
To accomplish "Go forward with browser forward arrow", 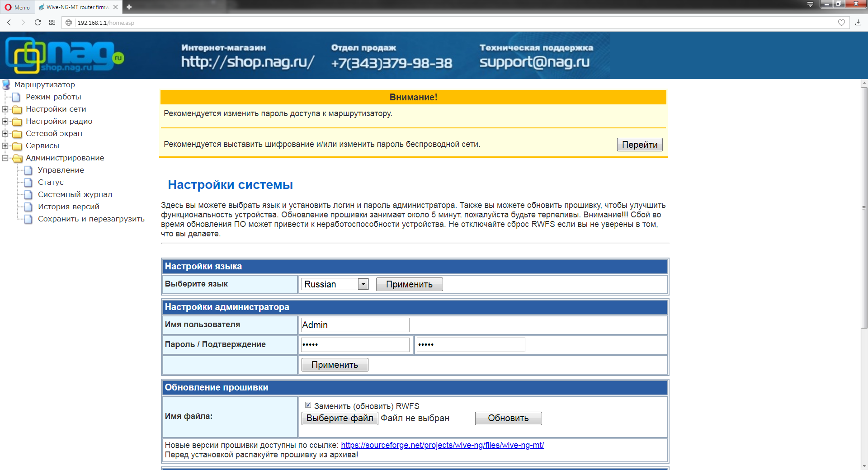I will [23, 23].
